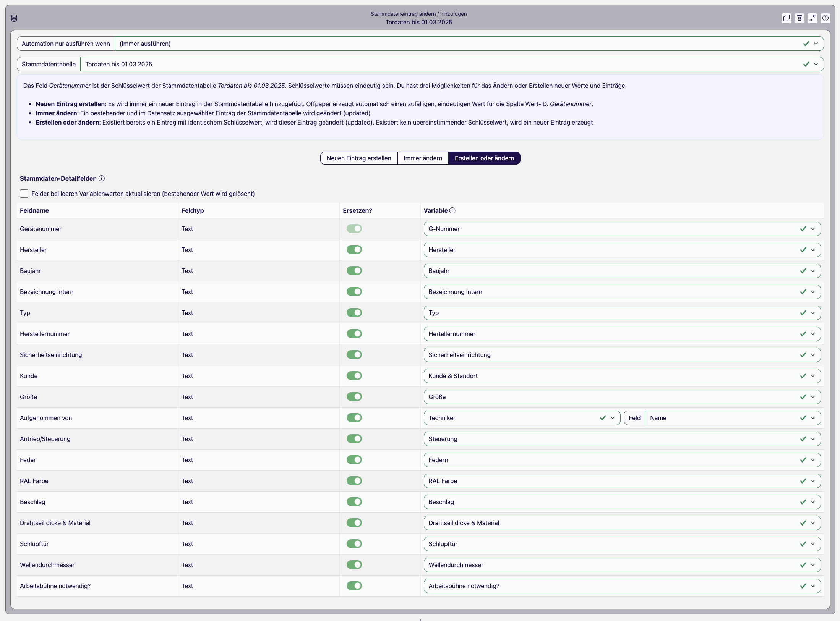The height and width of the screenshot is (621, 840).
Task: Toggle the Ersetzen switch for Aufgenommen von
Action: point(354,417)
